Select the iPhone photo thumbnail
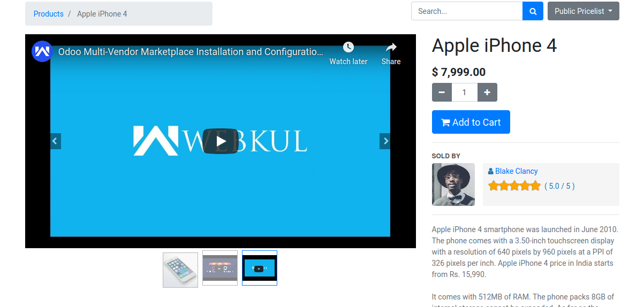Screen dimensions: 644x307 coord(180,269)
